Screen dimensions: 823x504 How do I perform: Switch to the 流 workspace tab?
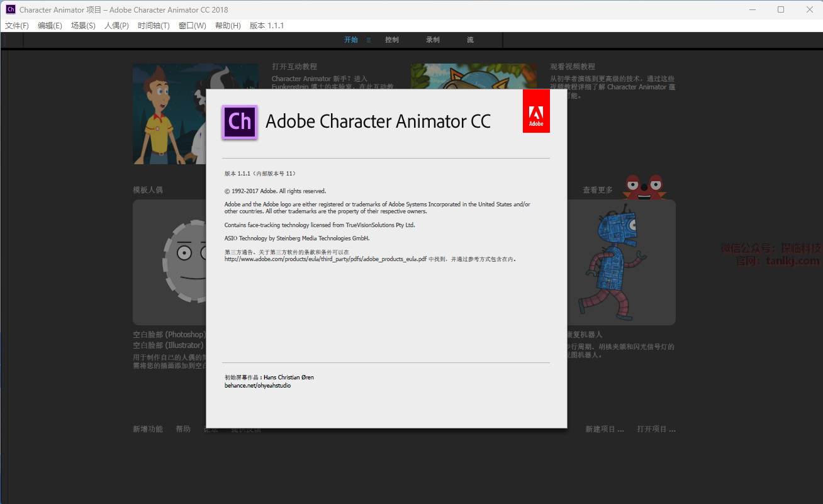coord(470,40)
